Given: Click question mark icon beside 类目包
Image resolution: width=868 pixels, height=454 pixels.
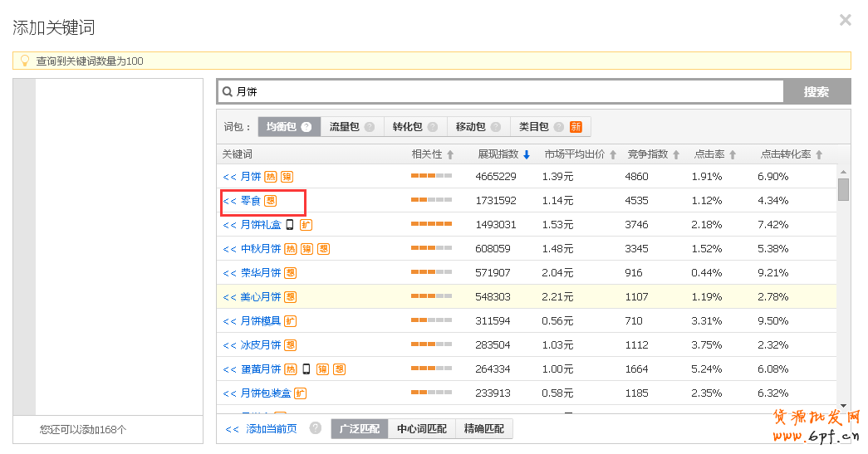Looking at the screenshot, I should coord(559,127).
